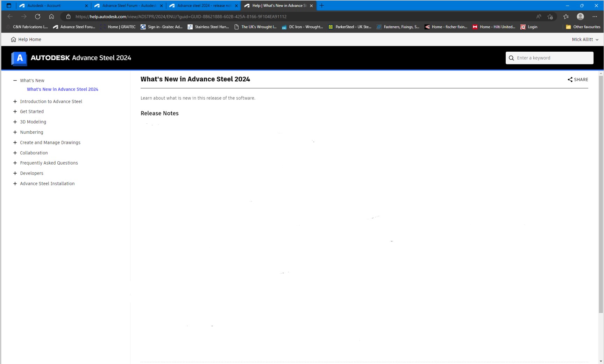Image resolution: width=604 pixels, height=364 pixels.
Task: Open the Favourites list icon
Action: click(x=566, y=16)
